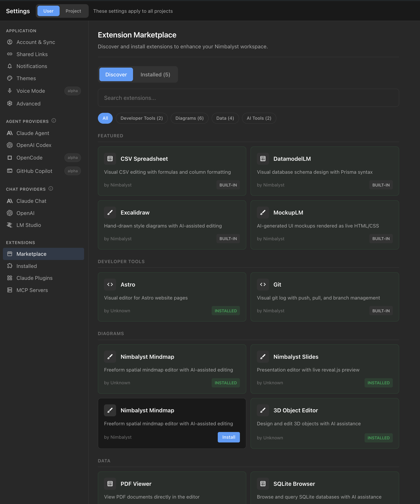
Task: Click the Installed puzzle-piece icon in sidebar
Action: click(x=10, y=266)
